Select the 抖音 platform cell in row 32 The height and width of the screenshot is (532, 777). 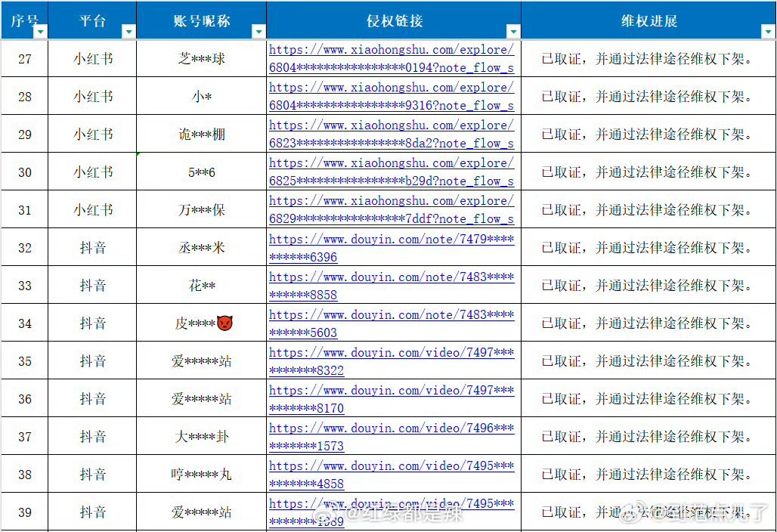(x=92, y=248)
